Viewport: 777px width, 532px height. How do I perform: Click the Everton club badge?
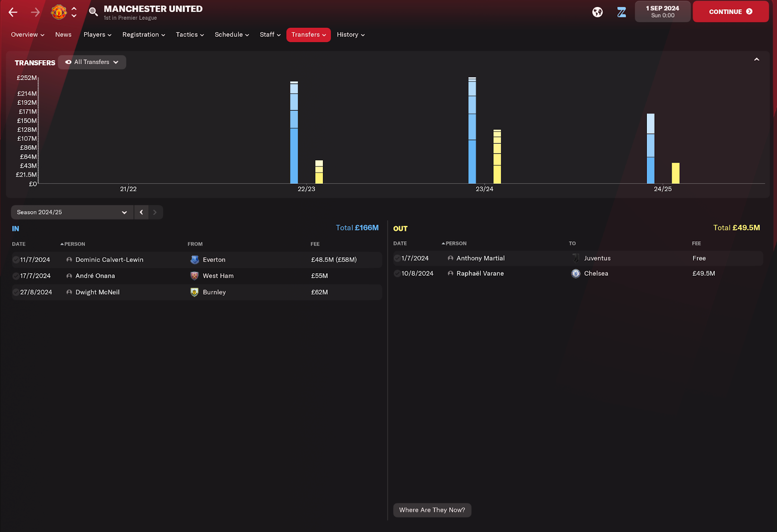(195, 260)
